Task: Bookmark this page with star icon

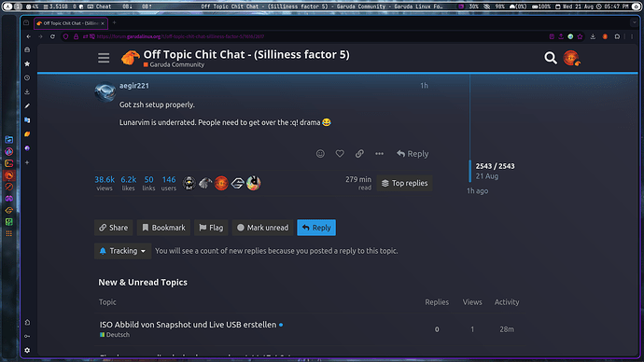Action: pos(580,36)
